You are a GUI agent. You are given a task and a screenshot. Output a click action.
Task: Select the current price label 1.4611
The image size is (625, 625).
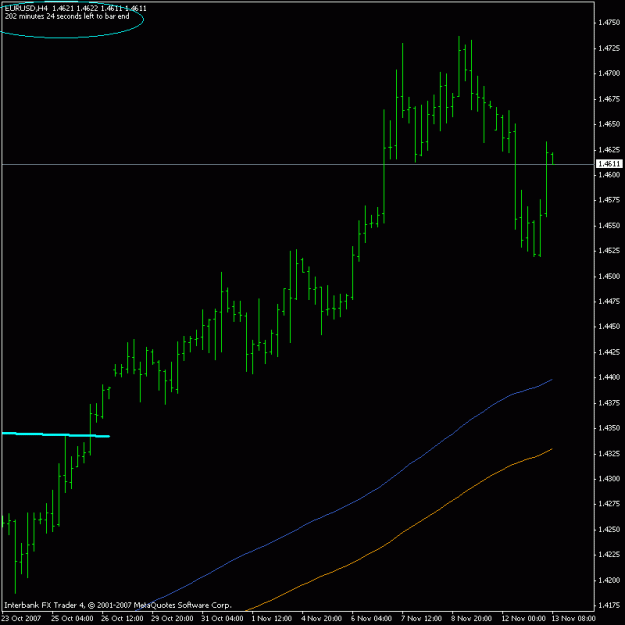point(609,164)
